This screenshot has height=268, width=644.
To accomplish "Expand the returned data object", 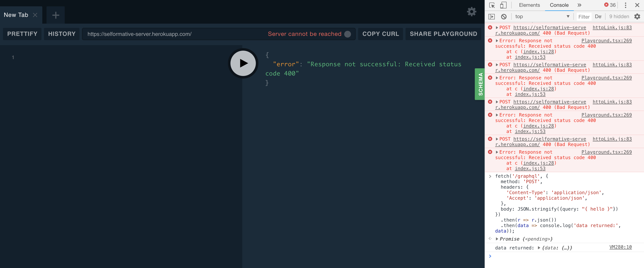I will 539,248.
